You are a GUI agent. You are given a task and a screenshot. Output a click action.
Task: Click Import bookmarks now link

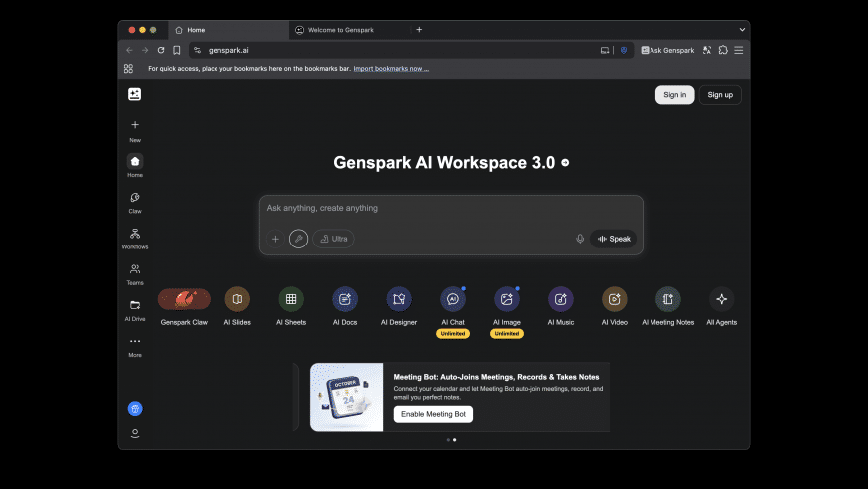391,68
